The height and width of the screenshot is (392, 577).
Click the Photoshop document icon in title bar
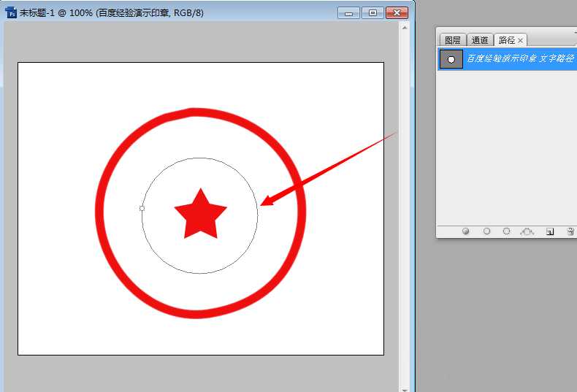click(11, 12)
